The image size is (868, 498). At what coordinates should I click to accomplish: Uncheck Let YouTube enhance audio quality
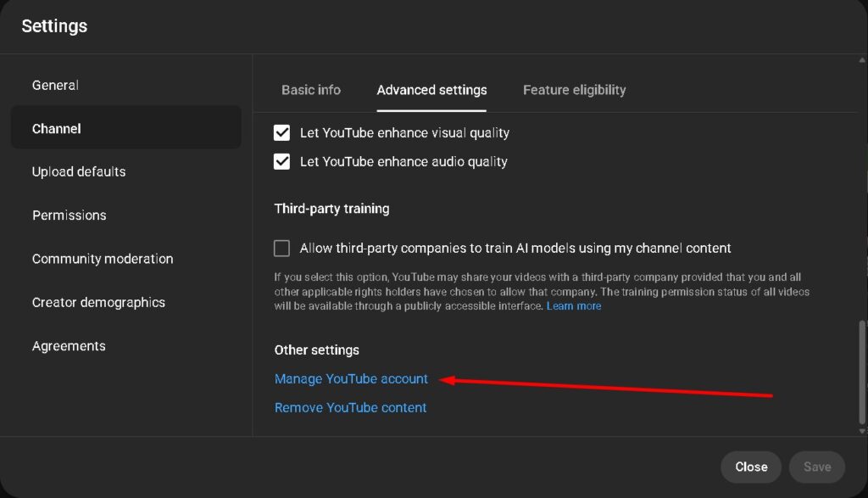point(281,162)
